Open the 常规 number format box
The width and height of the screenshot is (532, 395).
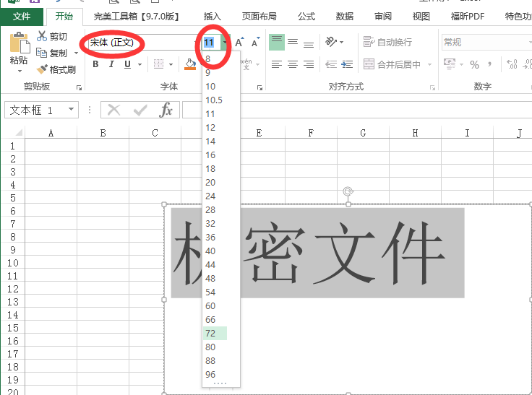(x=486, y=43)
